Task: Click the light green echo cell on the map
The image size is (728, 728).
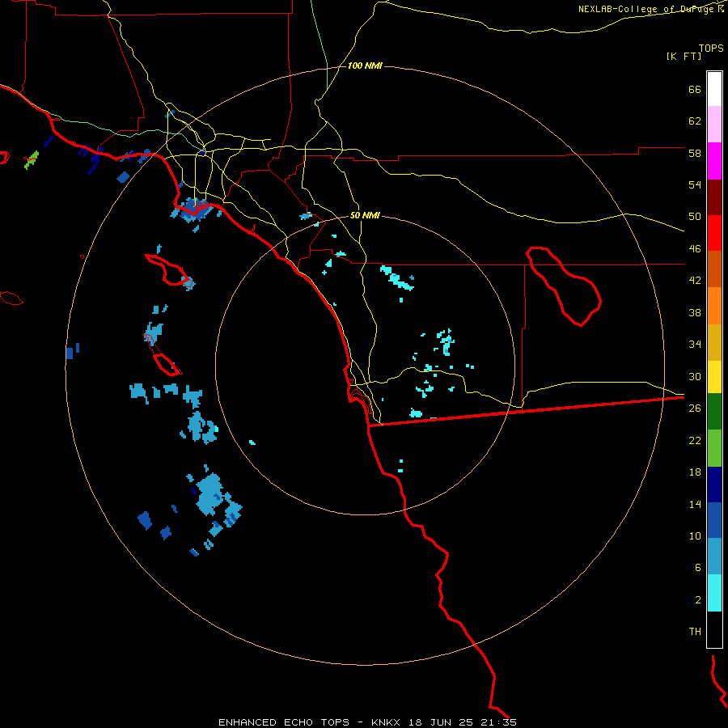Action: coord(32,159)
